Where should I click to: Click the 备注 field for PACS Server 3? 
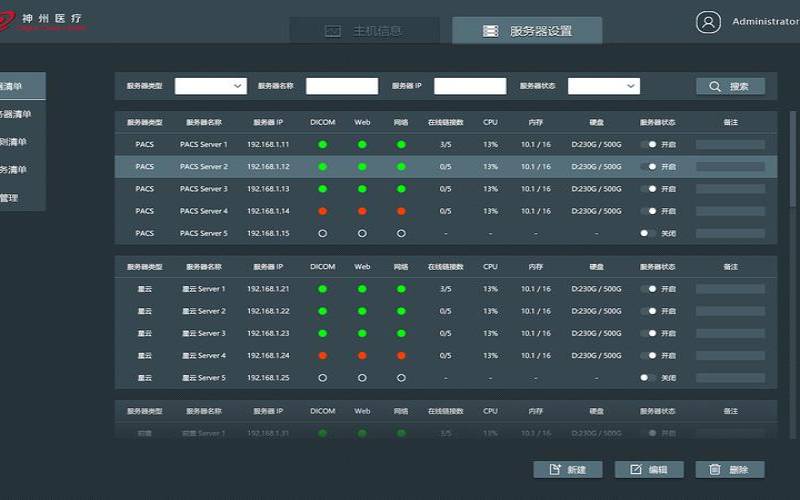pyautogui.click(x=730, y=189)
